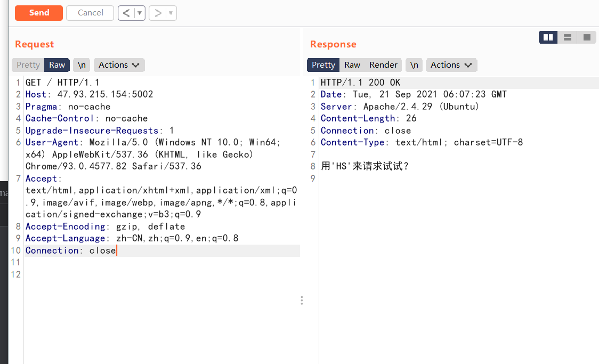The height and width of the screenshot is (364, 599).
Task: Select the single panel layout icon
Action: click(586, 37)
